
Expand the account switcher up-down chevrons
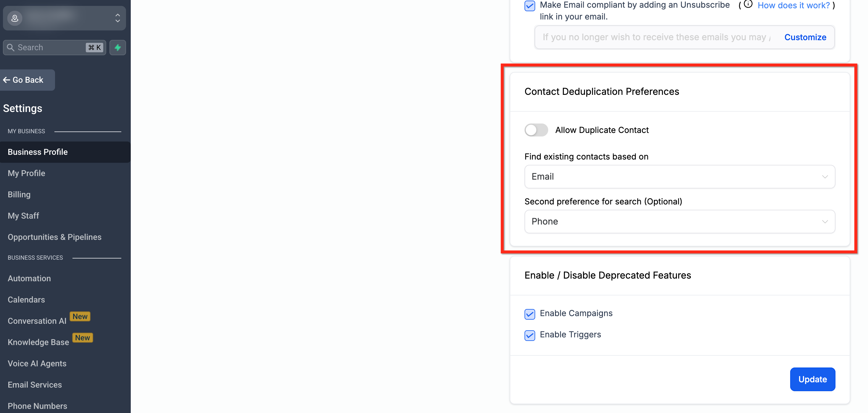click(118, 18)
